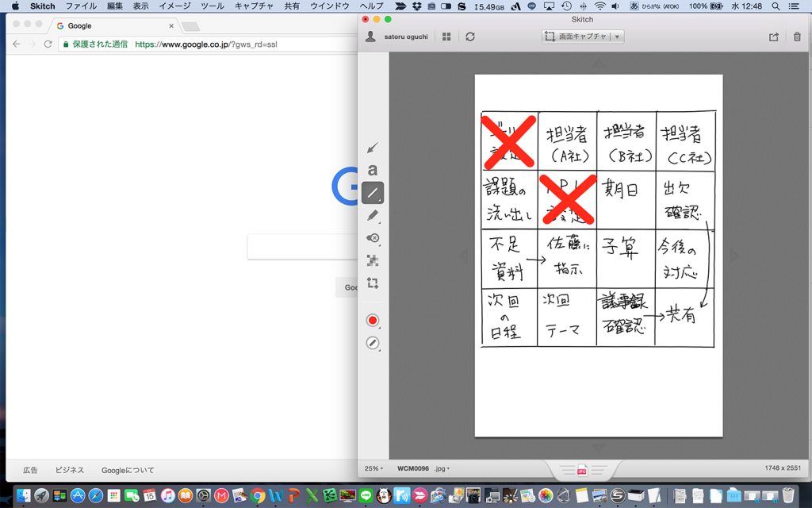The height and width of the screenshot is (508, 812).
Task: Open the 25% zoom dropdown
Action: point(374,468)
